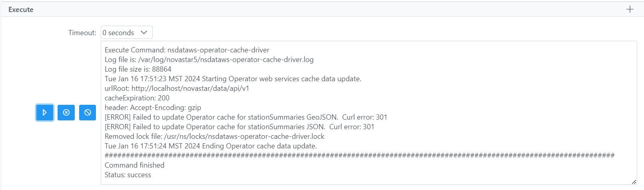Click the GeoJSON error line

(245, 117)
